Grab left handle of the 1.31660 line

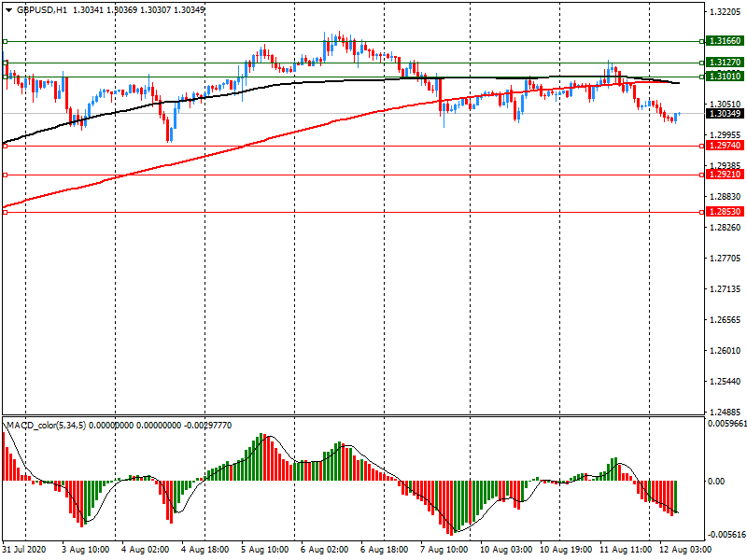(x=5, y=41)
